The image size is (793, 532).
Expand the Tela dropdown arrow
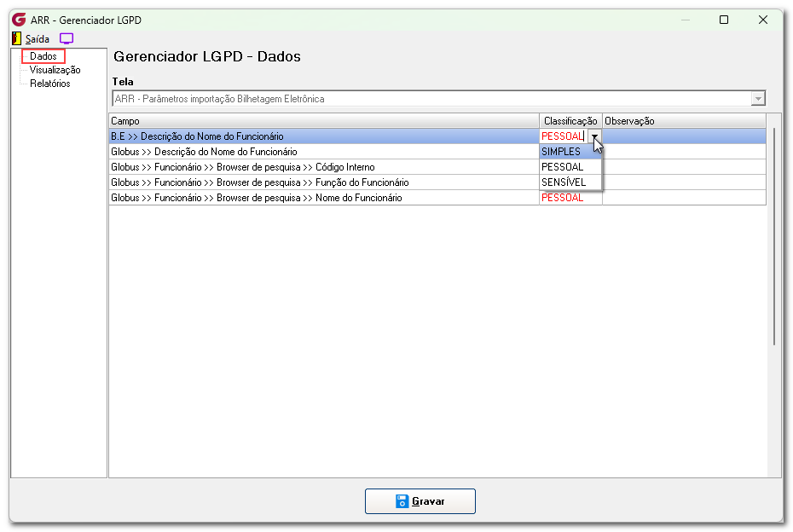click(x=757, y=99)
